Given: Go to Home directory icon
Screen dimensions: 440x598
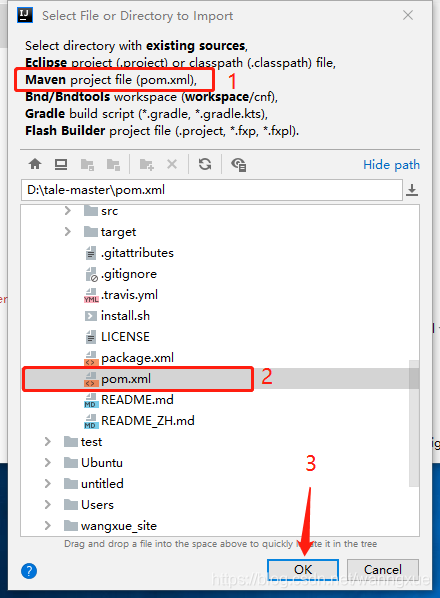Looking at the screenshot, I should 35,164.
